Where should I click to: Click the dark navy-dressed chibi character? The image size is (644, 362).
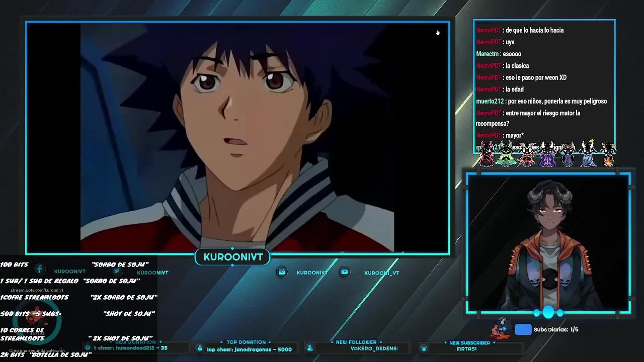pyautogui.click(x=568, y=154)
